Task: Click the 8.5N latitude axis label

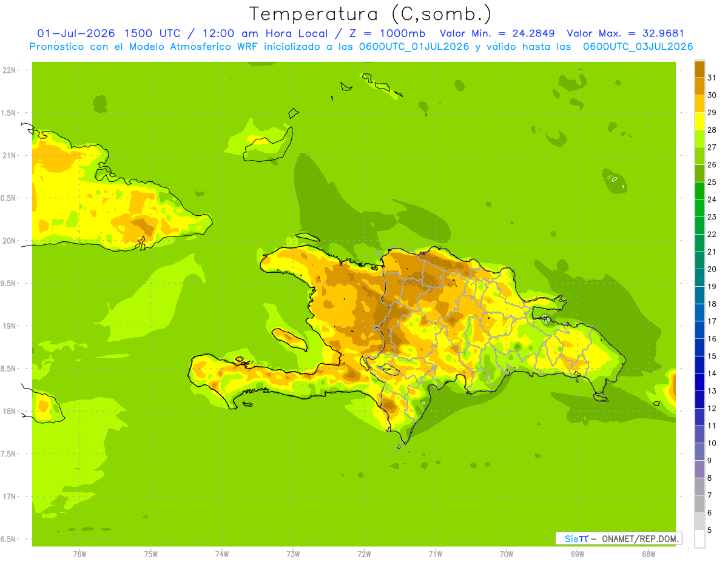Action: click(x=9, y=369)
